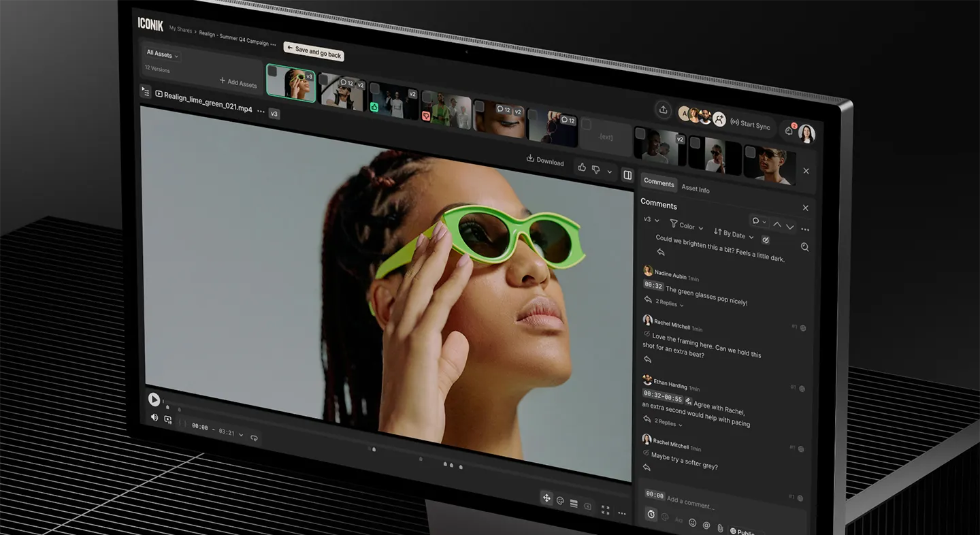Click the thumbs down reject icon
This screenshot has width=980, height=535.
(596, 169)
